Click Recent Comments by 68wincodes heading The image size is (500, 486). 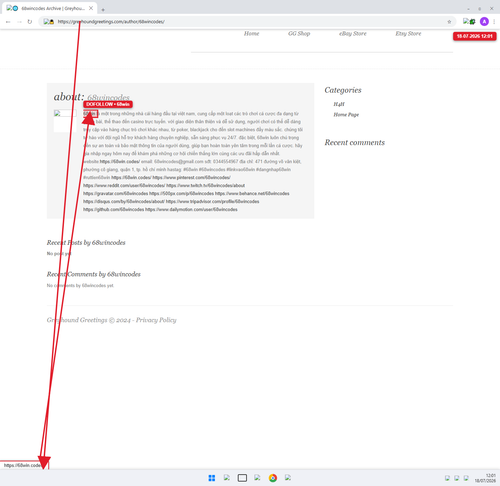point(94,274)
